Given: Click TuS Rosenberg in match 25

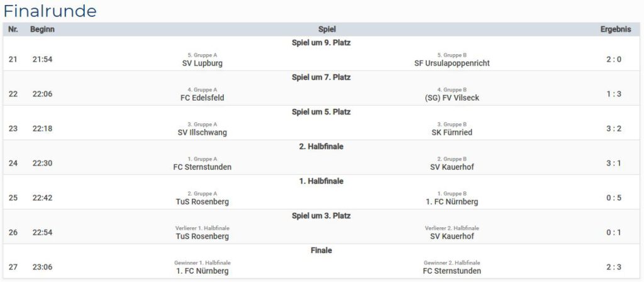Looking at the screenshot, I should [x=202, y=201].
